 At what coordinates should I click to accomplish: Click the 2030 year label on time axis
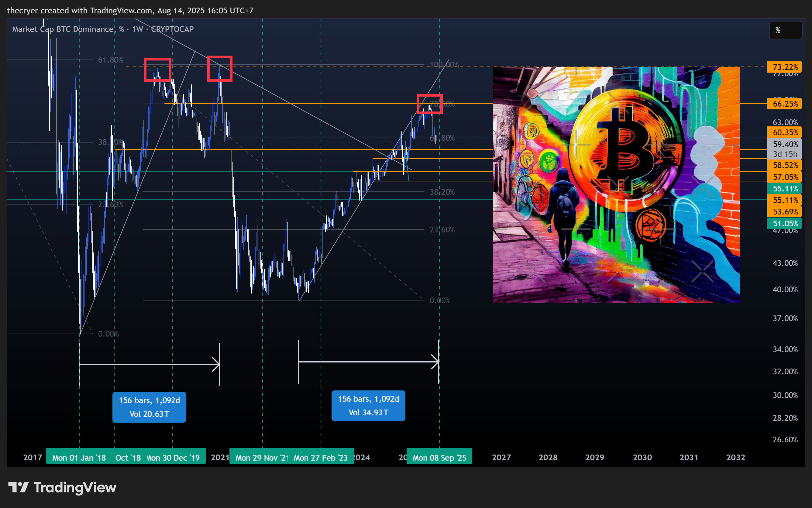(x=642, y=457)
